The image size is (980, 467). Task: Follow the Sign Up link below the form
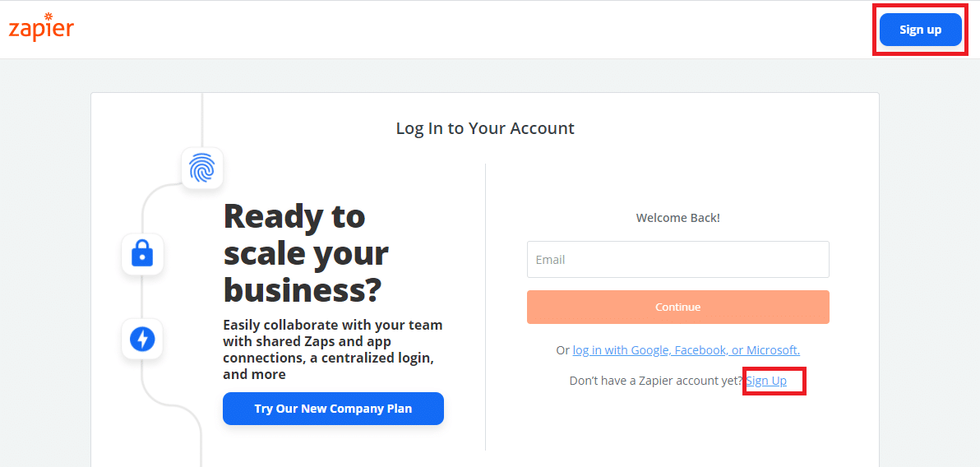[766, 381]
